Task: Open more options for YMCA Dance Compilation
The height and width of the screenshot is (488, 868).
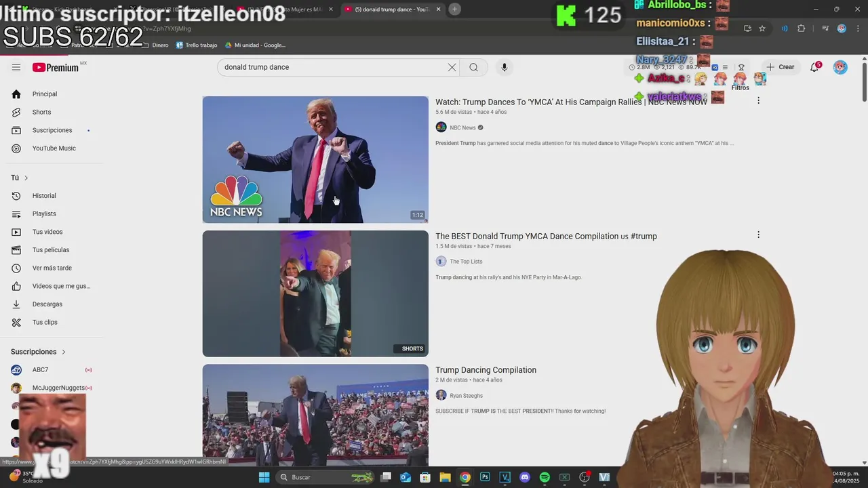Action: pos(758,235)
